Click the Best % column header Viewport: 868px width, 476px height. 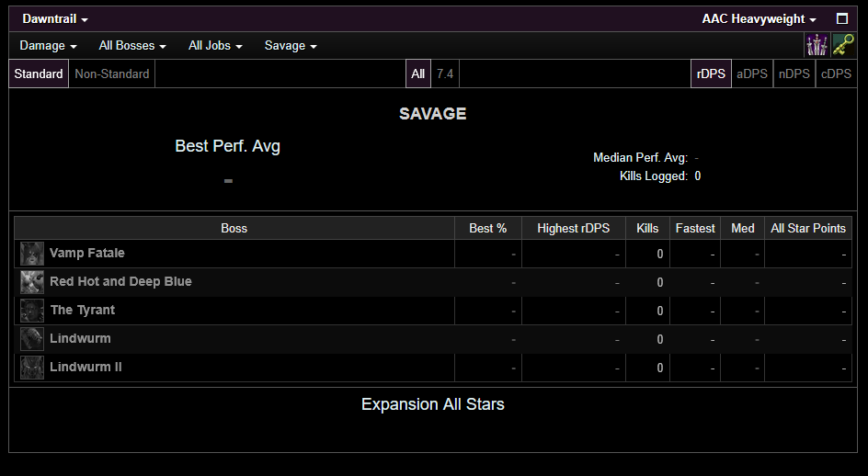pos(487,228)
